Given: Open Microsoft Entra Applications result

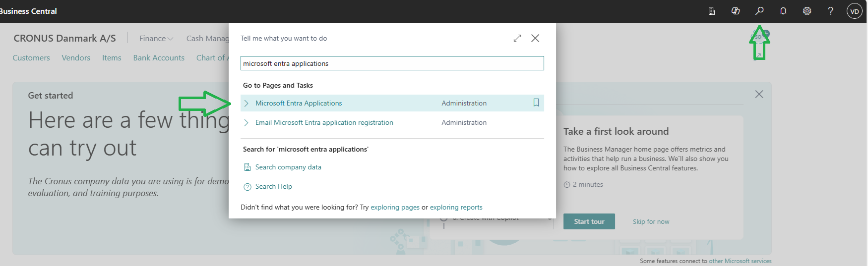Looking at the screenshot, I should click(x=299, y=103).
